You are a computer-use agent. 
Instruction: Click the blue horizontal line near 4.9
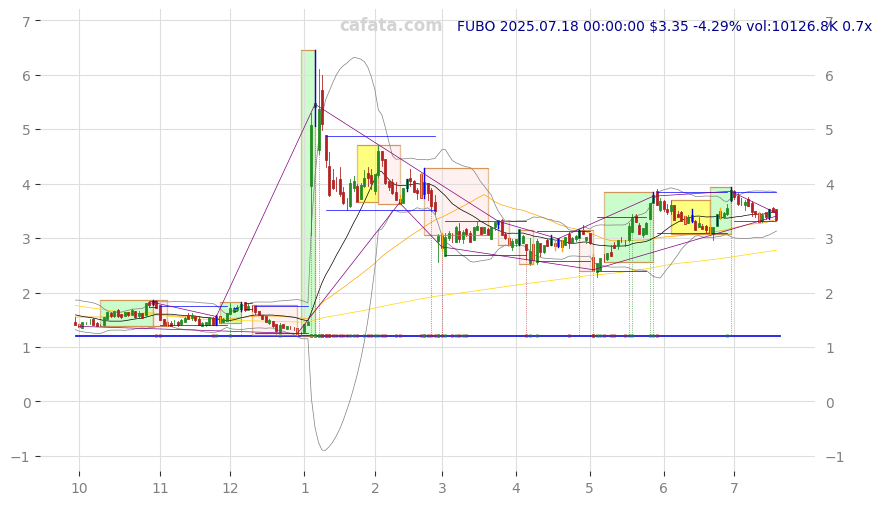381,136
